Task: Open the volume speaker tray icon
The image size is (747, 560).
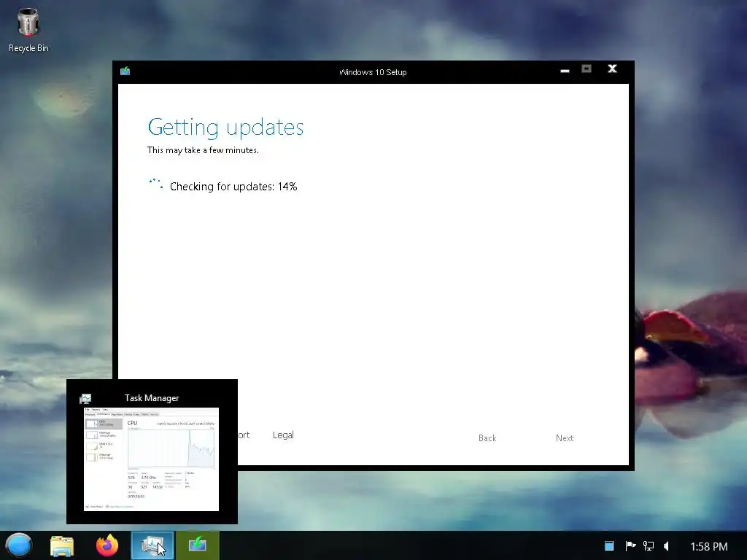Action: (x=667, y=545)
